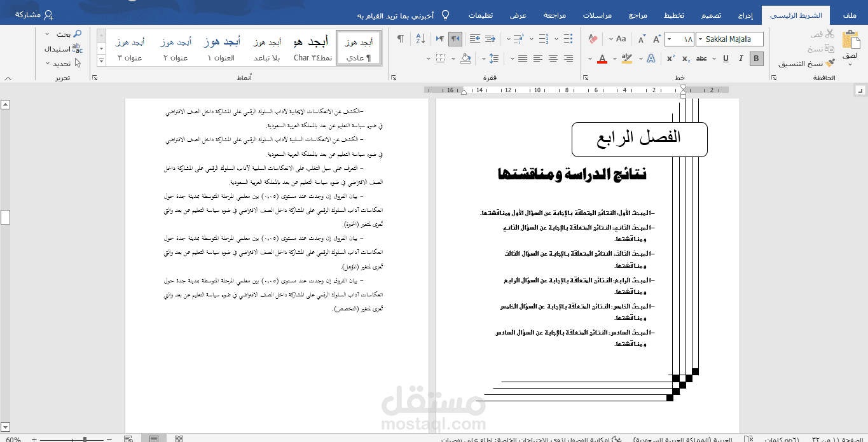Click the Multilevel list icon
Screen dimensions: 868x442
(520, 39)
